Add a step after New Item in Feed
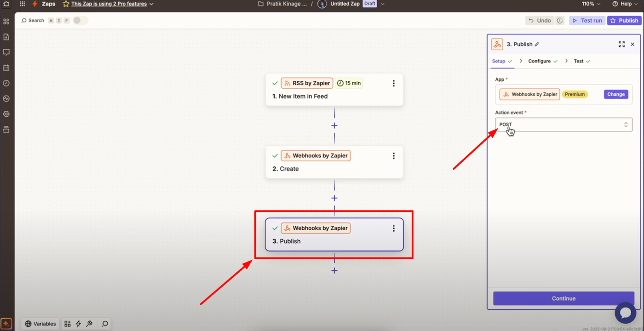The image size is (644, 331). 334,126
